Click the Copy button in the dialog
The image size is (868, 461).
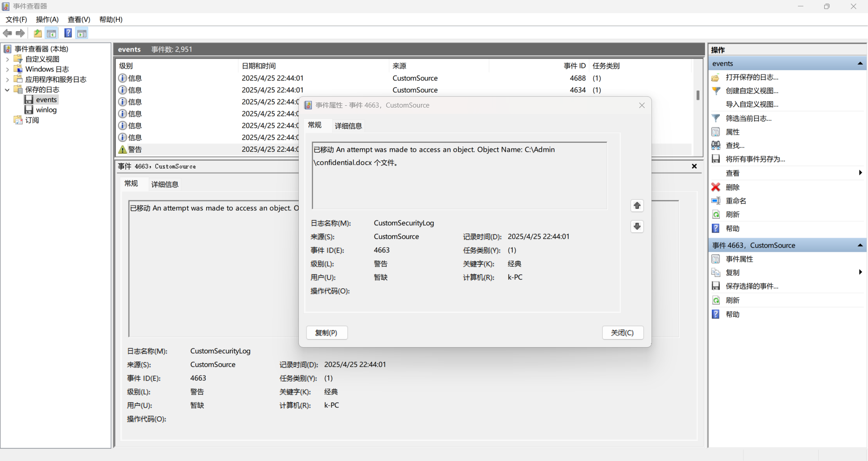point(326,333)
